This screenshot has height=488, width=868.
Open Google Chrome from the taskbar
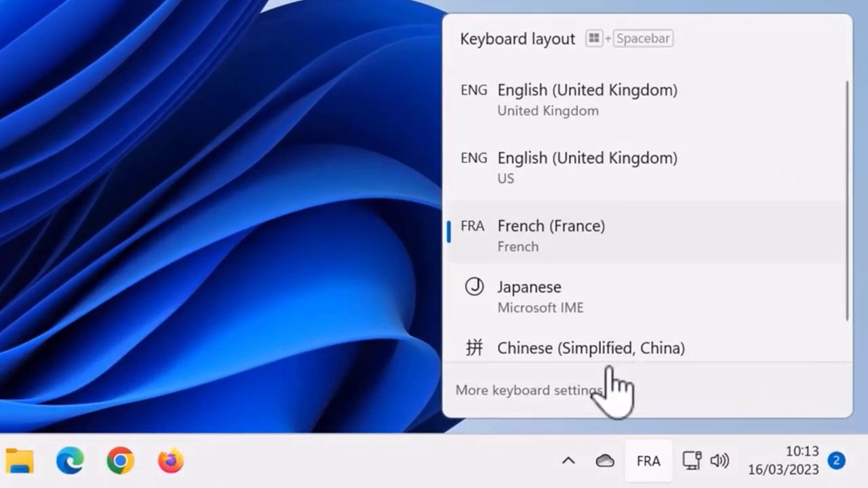(x=120, y=461)
